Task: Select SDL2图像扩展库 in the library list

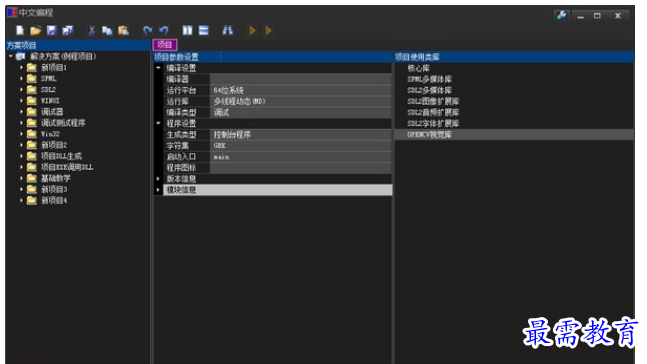Action: (x=433, y=102)
